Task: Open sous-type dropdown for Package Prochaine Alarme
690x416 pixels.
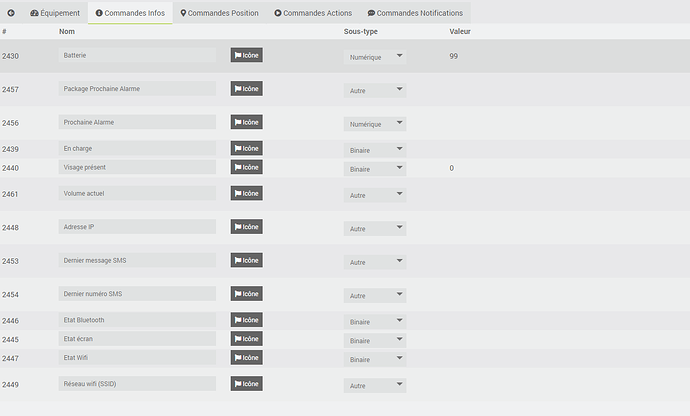Action: click(375, 90)
